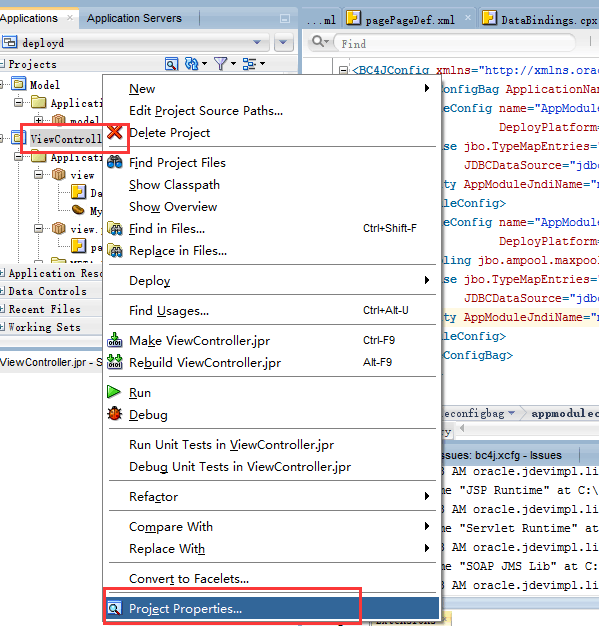Expand the Application Resources section

(2, 273)
